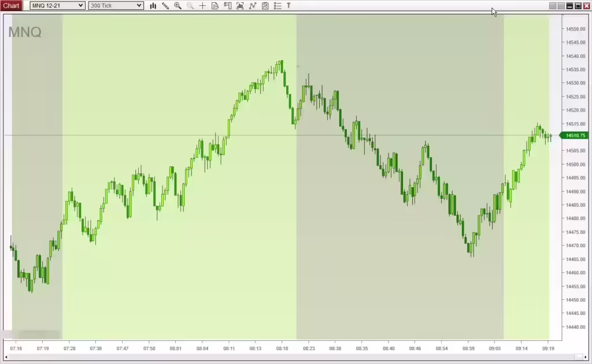Toggle the Chart Trader panel icon
This screenshot has height=364, width=592.
[x=227, y=6]
